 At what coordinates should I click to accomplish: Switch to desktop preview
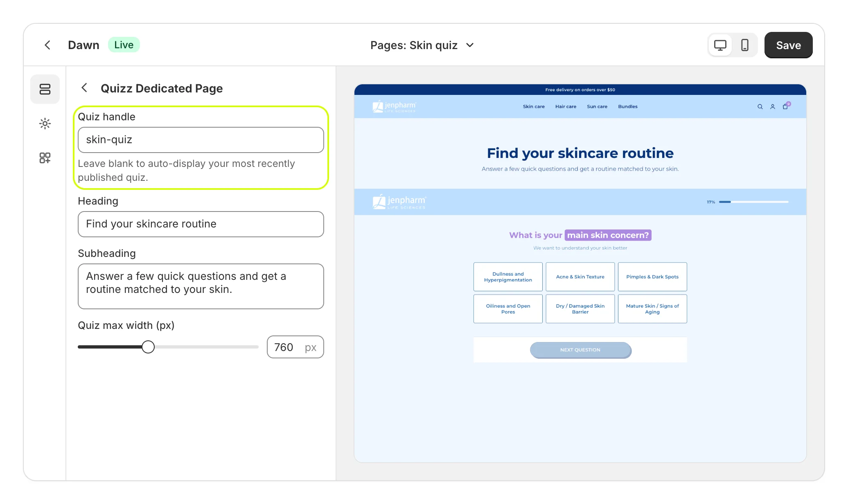click(720, 45)
